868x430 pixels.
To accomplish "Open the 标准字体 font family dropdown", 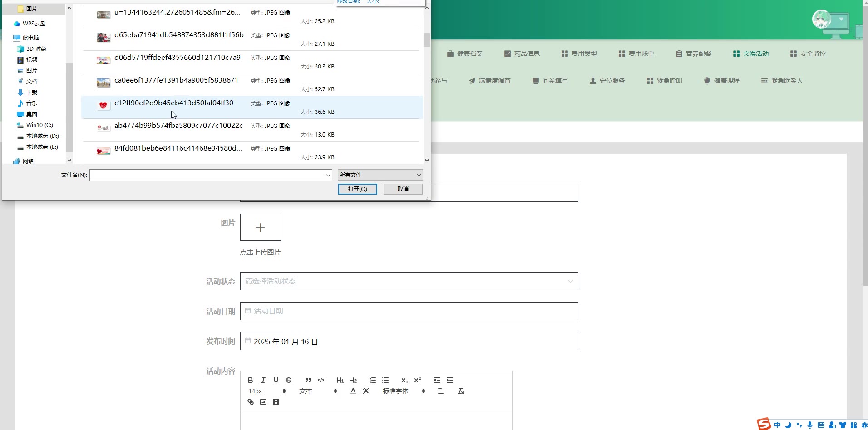I will point(404,391).
